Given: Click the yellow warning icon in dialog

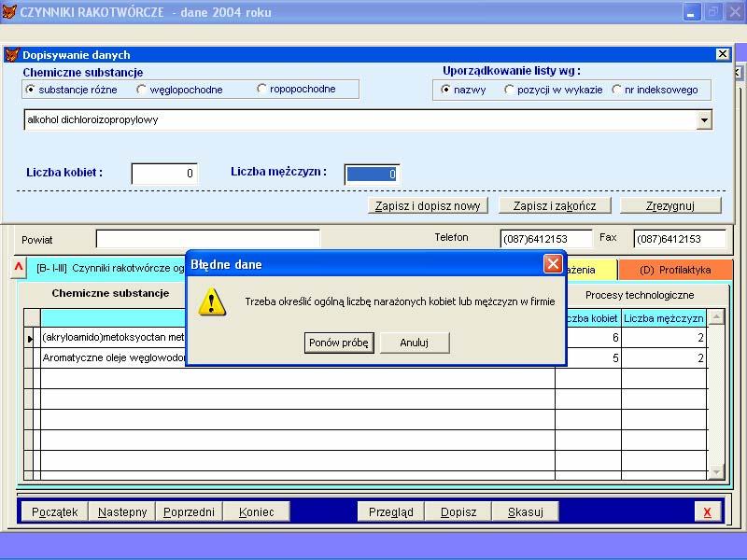Looking at the screenshot, I should click(x=212, y=301).
